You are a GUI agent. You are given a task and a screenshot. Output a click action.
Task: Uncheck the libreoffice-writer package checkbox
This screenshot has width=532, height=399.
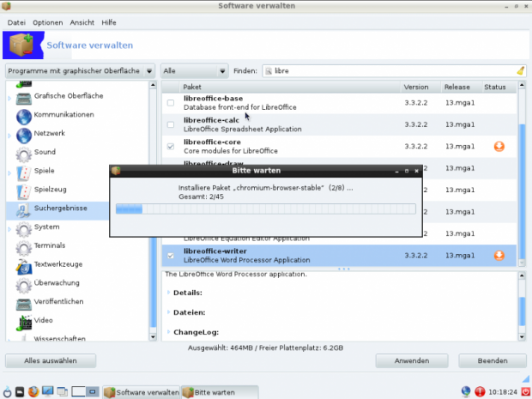click(x=171, y=256)
